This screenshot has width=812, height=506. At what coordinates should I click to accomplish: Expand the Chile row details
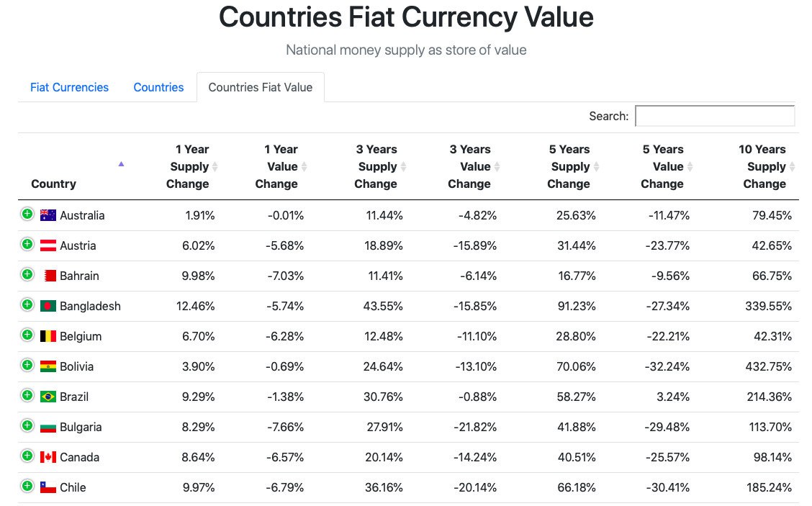(27, 486)
